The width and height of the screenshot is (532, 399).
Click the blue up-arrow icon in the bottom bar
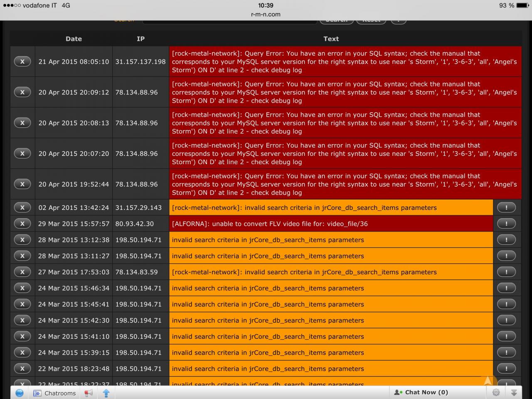(x=106, y=393)
